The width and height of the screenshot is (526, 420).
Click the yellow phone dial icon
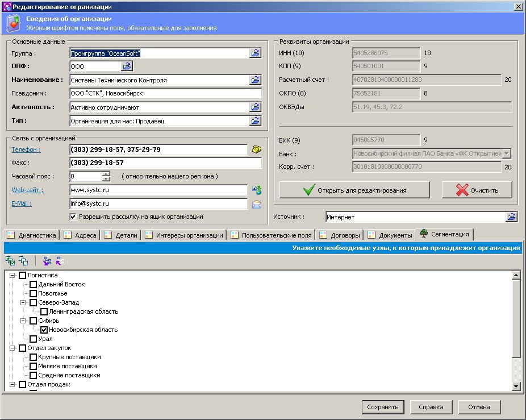point(256,149)
